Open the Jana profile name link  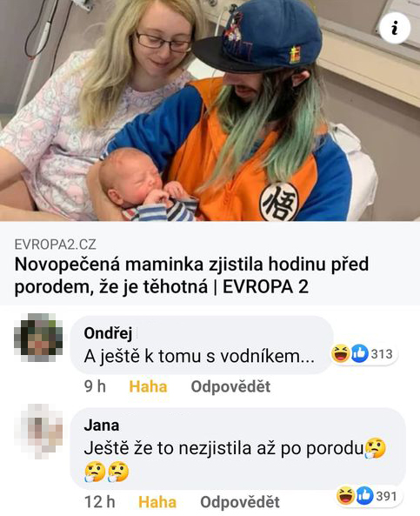tap(101, 426)
